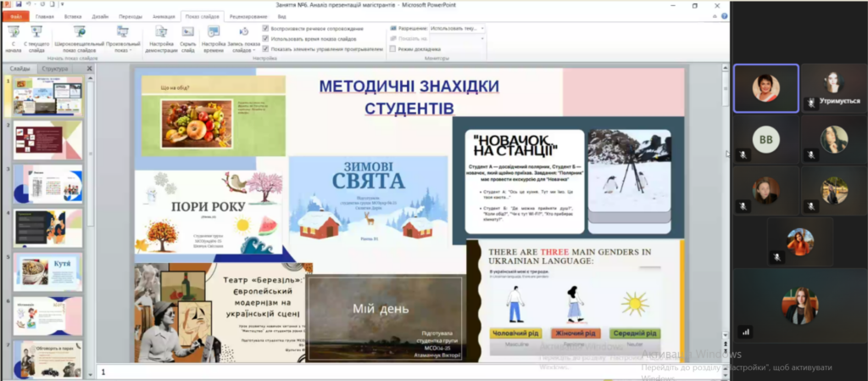Select the Пори року image

pos(209,211)
